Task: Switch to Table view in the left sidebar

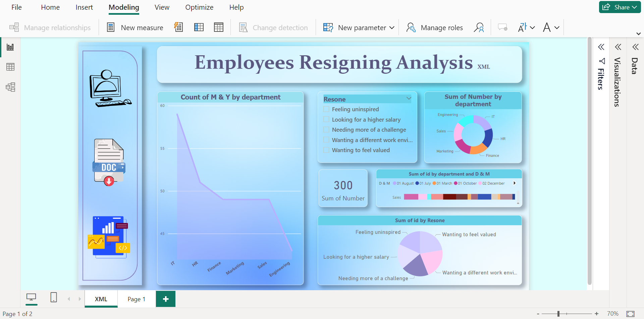Action: pyautogui.click(x=10, y=67)
